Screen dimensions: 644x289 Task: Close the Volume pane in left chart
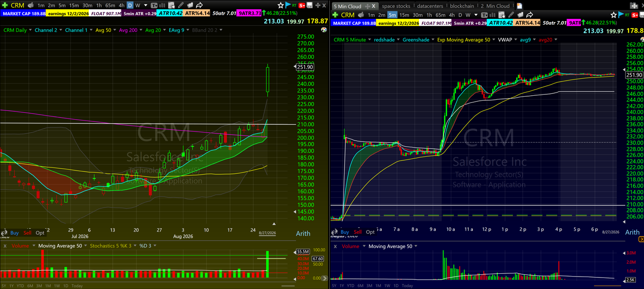point(5,246)
